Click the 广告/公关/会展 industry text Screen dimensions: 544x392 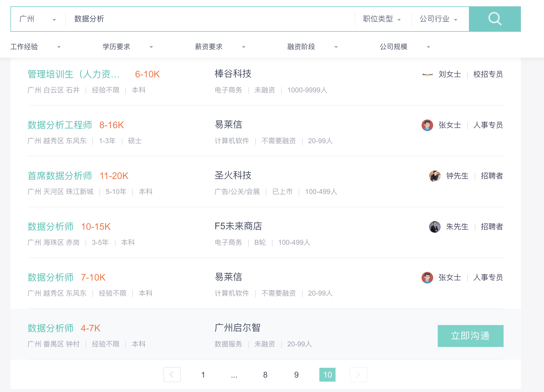[x=237, y=192]
